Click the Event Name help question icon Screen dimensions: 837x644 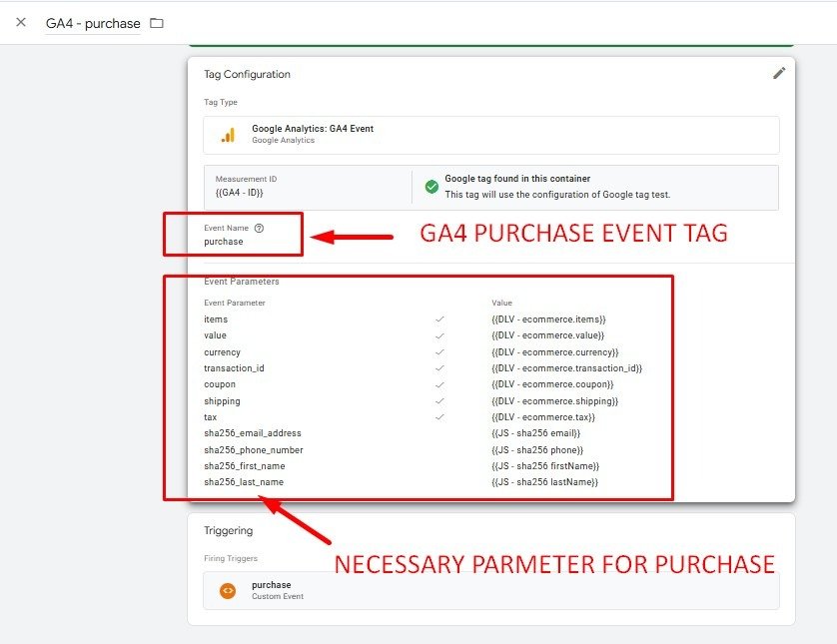click(259, 228)
